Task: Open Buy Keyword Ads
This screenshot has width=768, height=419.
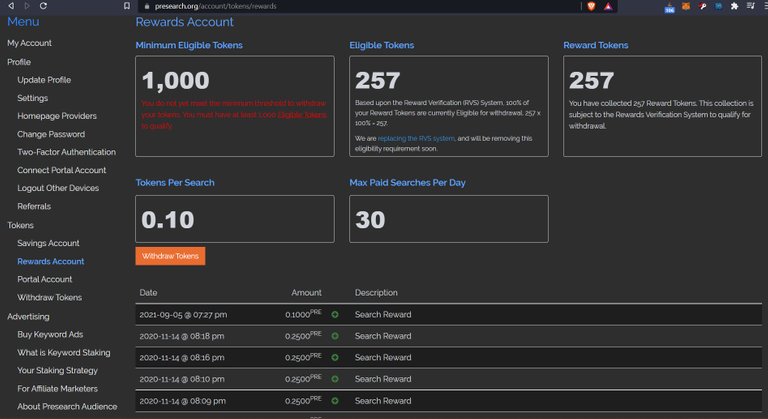Action: coord(50,334)
